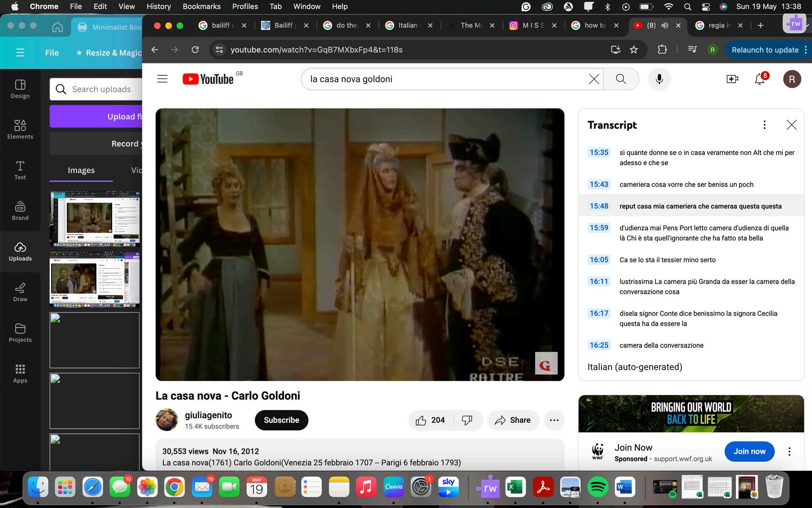
Task: Go to the YouTube home logo
Action: tap(208, 79)
